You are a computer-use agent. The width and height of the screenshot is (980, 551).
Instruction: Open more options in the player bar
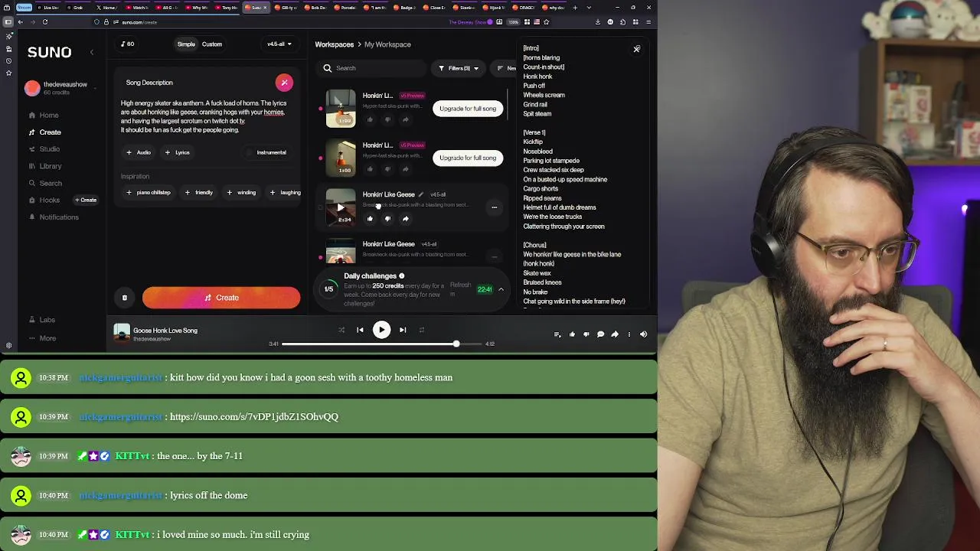[629, 334]
